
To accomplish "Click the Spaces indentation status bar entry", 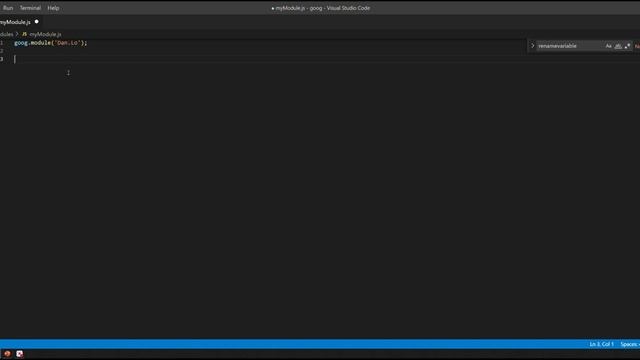I will point(630,344).
